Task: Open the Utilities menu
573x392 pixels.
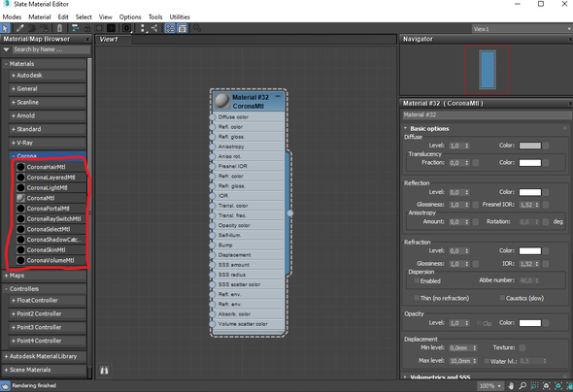Action: 180,16
